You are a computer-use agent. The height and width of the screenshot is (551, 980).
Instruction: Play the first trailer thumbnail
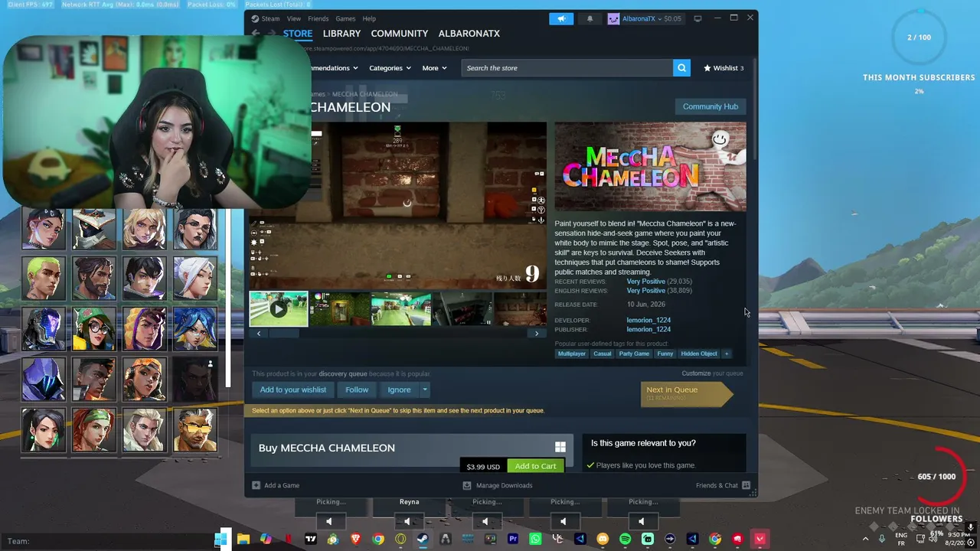(279, 309)
